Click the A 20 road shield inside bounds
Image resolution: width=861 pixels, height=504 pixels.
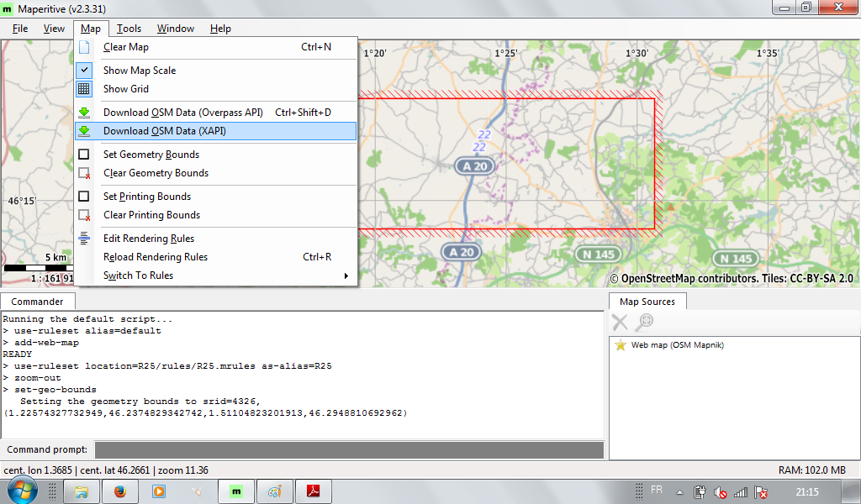474,166
